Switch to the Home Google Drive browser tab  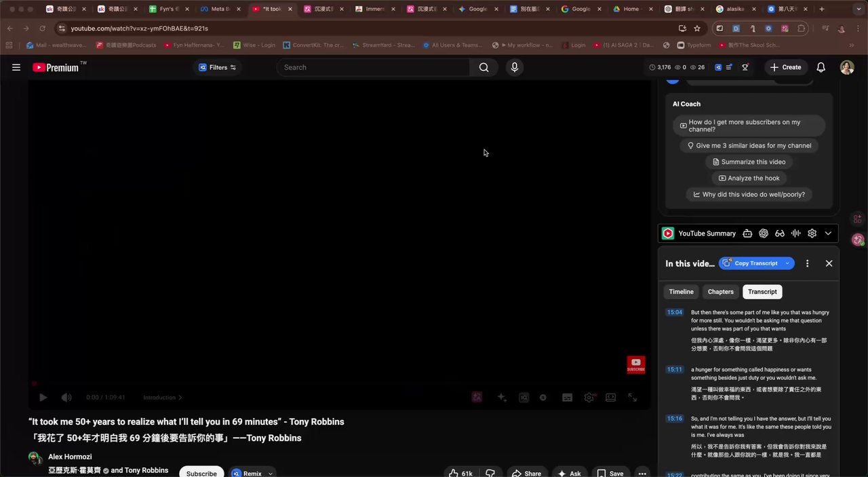(x=632, y=9)
